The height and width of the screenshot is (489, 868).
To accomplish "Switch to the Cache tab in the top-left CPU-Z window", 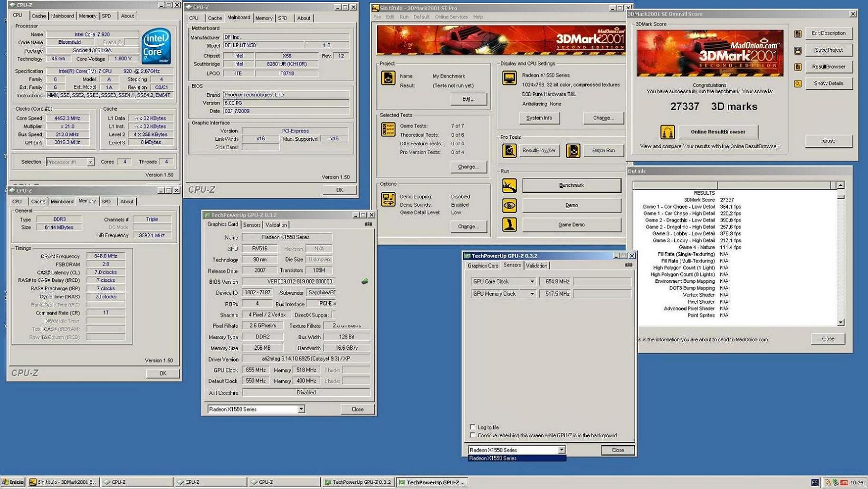I will point(38,16).
